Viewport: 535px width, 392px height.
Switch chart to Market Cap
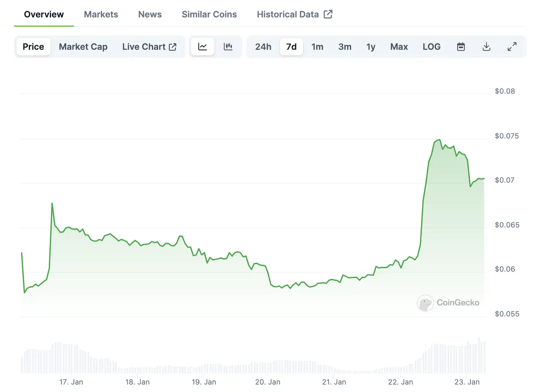83,47
